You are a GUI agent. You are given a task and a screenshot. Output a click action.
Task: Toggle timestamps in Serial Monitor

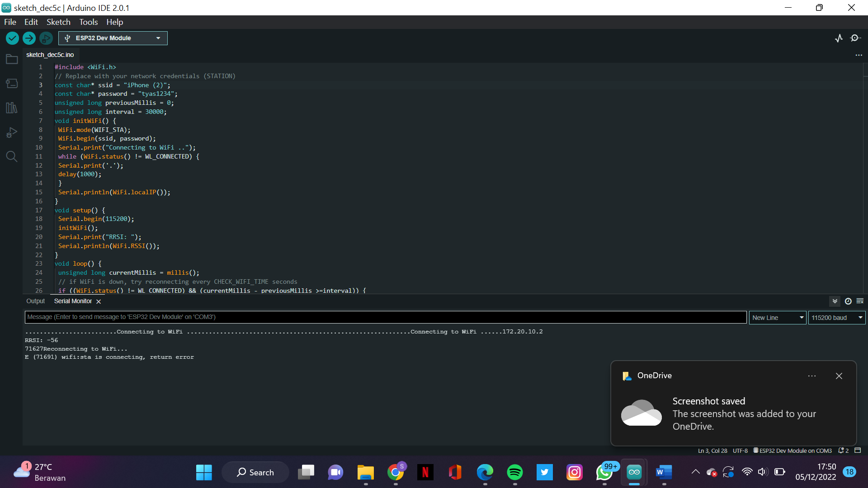coord(848,301)
